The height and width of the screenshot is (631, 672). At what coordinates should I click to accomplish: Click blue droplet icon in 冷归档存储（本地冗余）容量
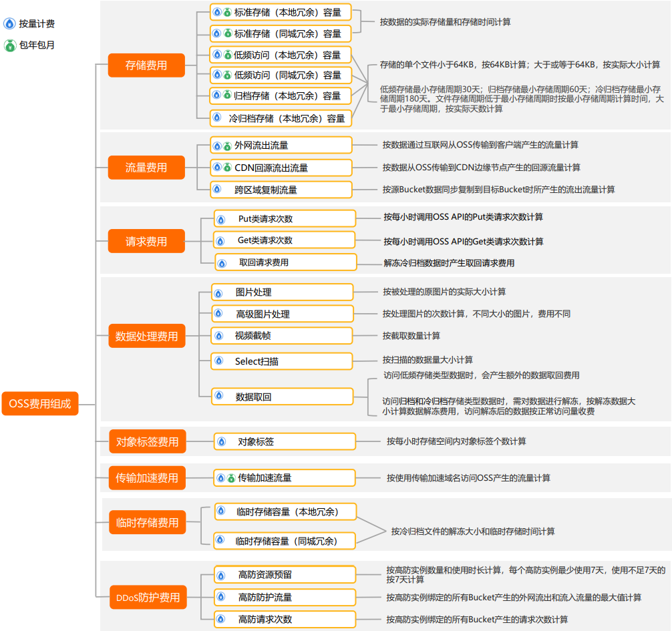[x=217, y=117]
